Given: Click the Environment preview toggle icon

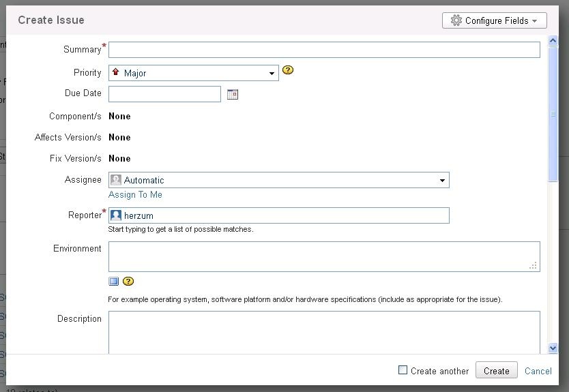Looking at the screenshot, I should click(x=114, y=282).
